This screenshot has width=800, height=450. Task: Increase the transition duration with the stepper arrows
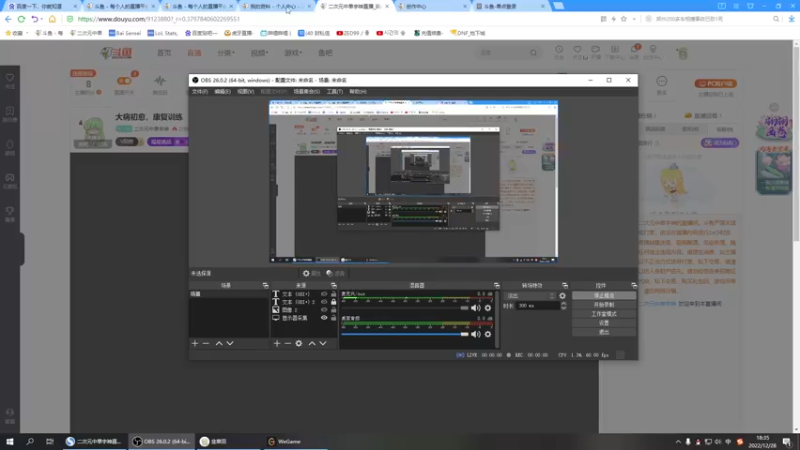click(563, 304)
